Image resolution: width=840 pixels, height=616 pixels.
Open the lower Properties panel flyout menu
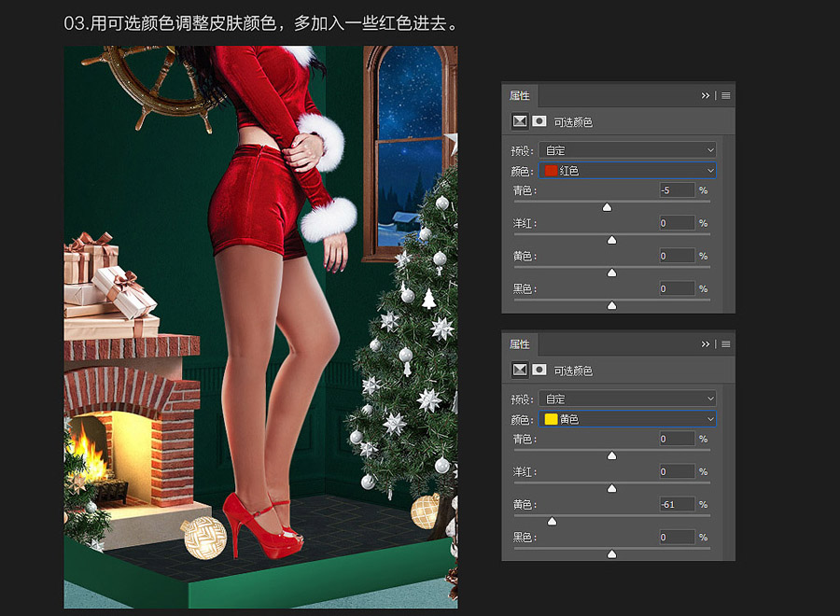click(725, 343)
